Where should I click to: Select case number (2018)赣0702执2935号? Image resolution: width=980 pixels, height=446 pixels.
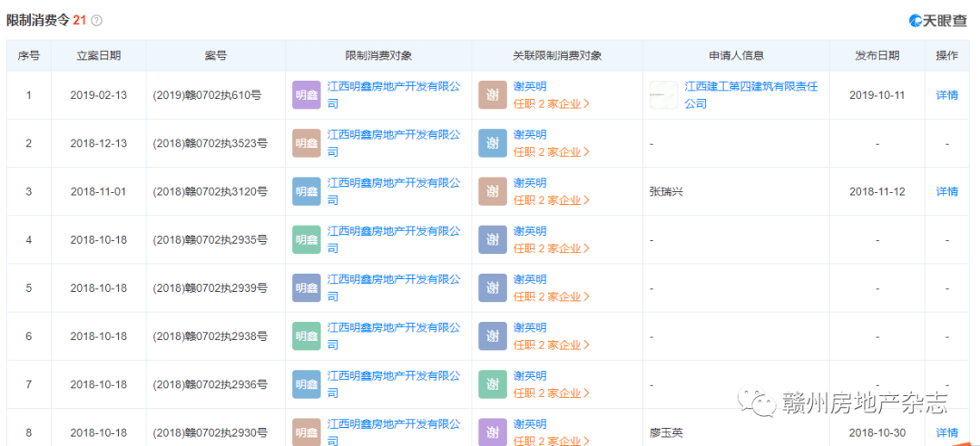(210, 240)
